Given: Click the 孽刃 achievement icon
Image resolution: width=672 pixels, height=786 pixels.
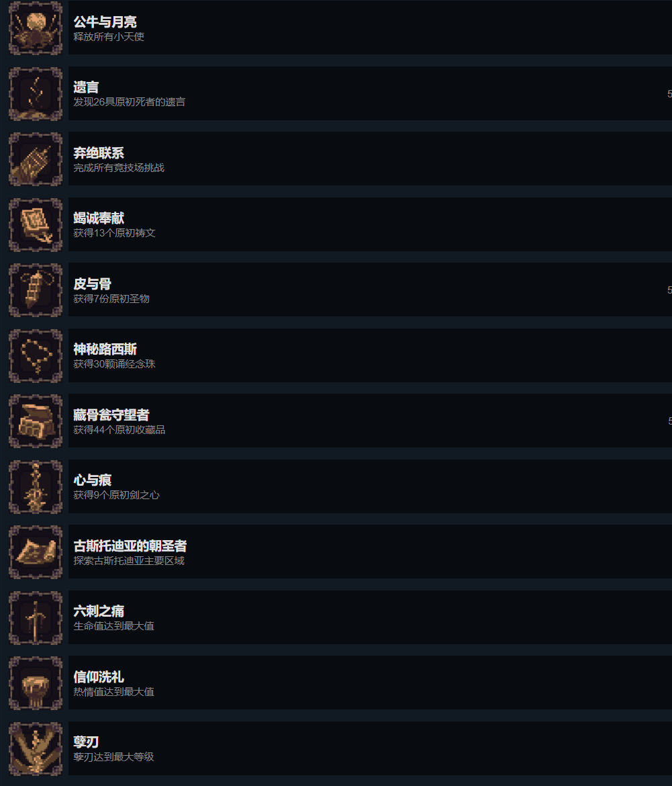Looking at the screenshot, I should 36,749.
